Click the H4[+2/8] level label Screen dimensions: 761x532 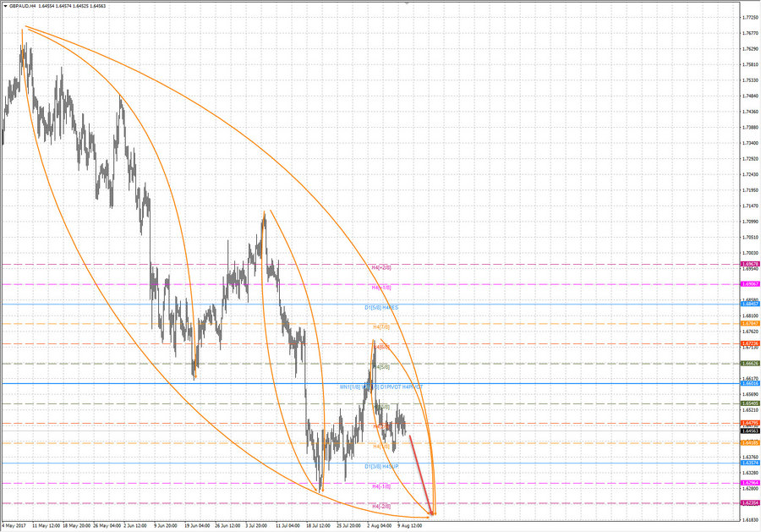tap(381, 267)
